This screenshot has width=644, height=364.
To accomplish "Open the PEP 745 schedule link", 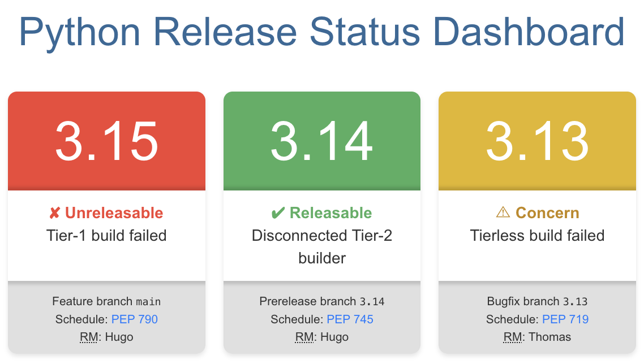I will click(x=350, y=319).
